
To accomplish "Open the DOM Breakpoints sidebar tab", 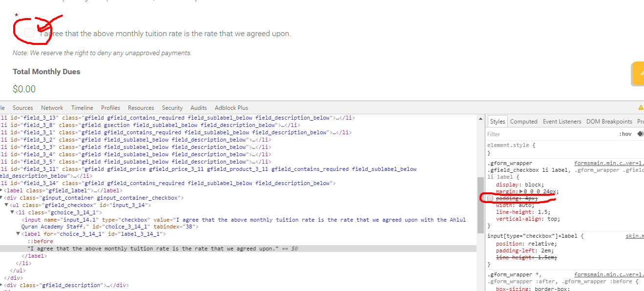I will click(x=609, y=122).
